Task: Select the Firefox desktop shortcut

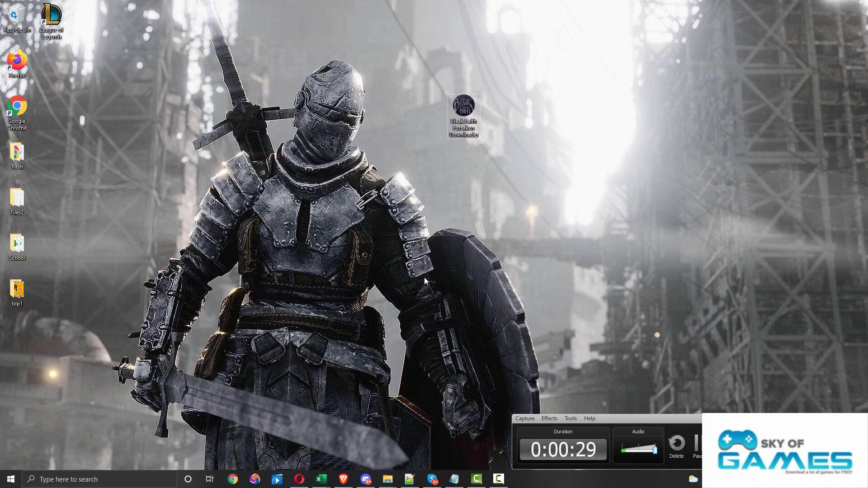Action: point(17,61)
